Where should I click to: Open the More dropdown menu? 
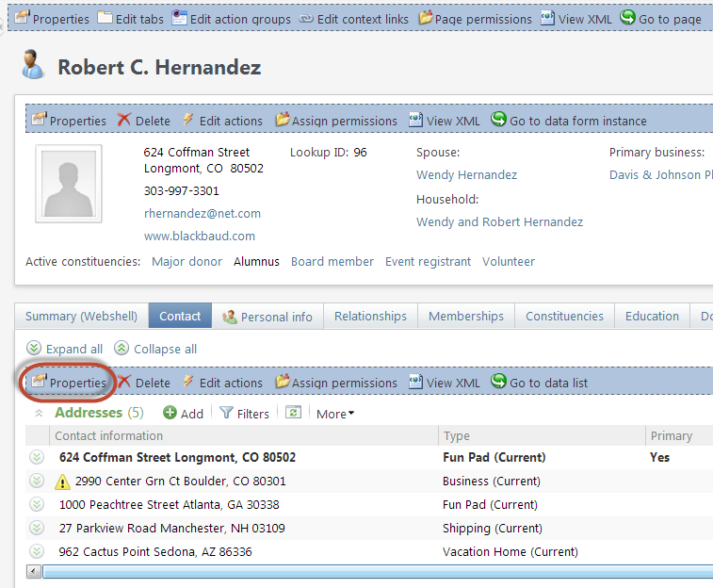[x=335, y=414]
